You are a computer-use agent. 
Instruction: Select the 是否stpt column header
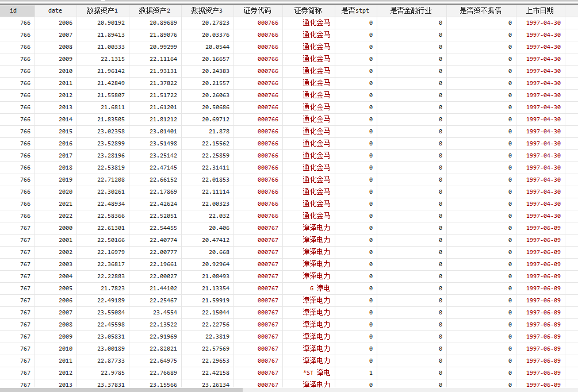pos(355,10)
